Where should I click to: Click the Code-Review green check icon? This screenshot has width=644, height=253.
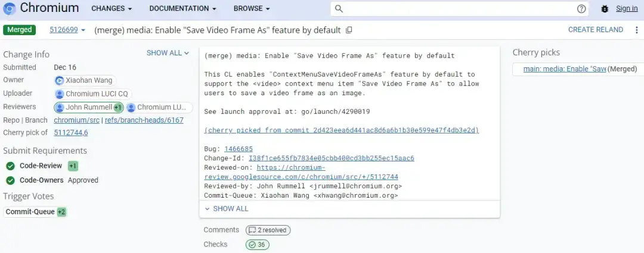[10, 166]
